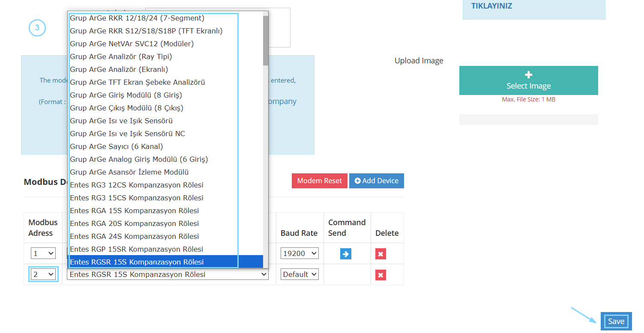The width and height of the screenshot is (644, 333).
Task: Click the Save button
Action: point(616,321)
